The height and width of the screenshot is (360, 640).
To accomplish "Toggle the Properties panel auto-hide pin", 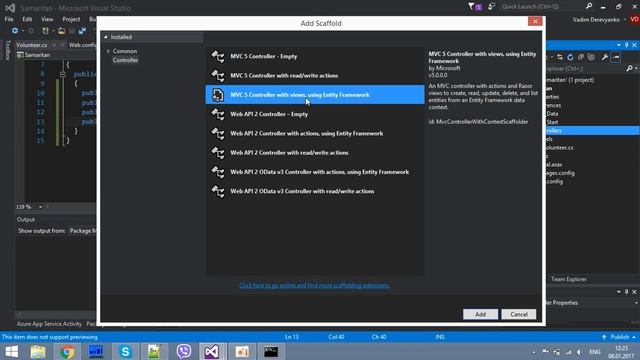I will [x=627, y=292].
